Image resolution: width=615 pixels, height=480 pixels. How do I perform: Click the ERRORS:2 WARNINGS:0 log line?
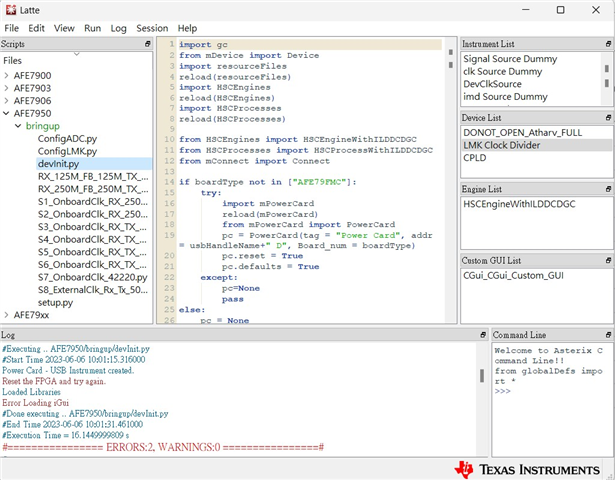tap(163, 447)
